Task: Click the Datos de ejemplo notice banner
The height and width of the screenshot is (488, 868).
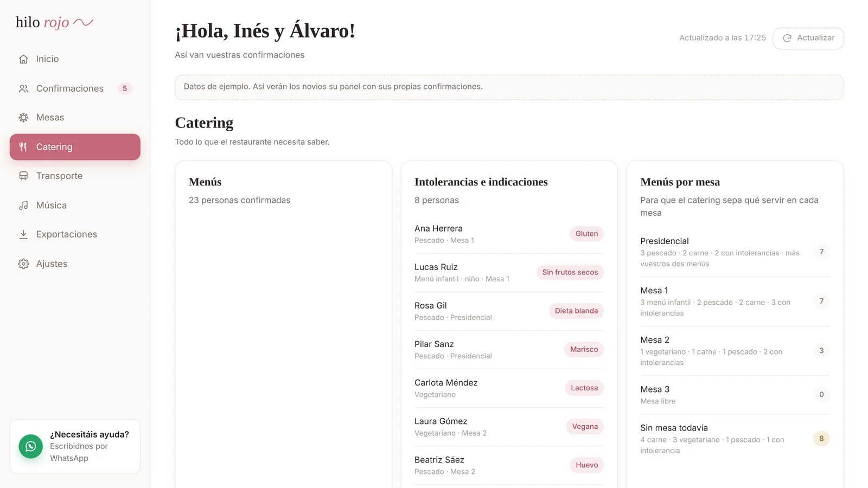Action: (x=509, y=87)
